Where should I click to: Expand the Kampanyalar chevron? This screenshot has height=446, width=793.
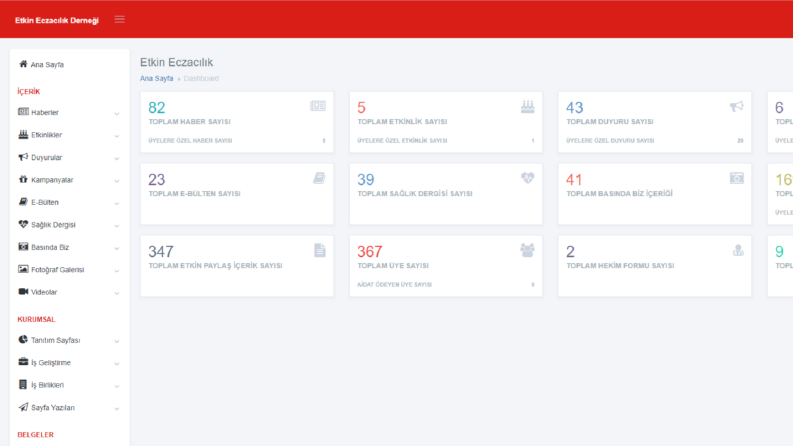117,181
